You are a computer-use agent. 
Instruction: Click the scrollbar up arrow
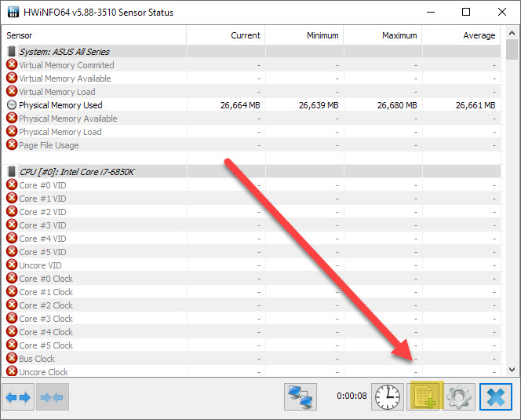[x=512, y=33]
